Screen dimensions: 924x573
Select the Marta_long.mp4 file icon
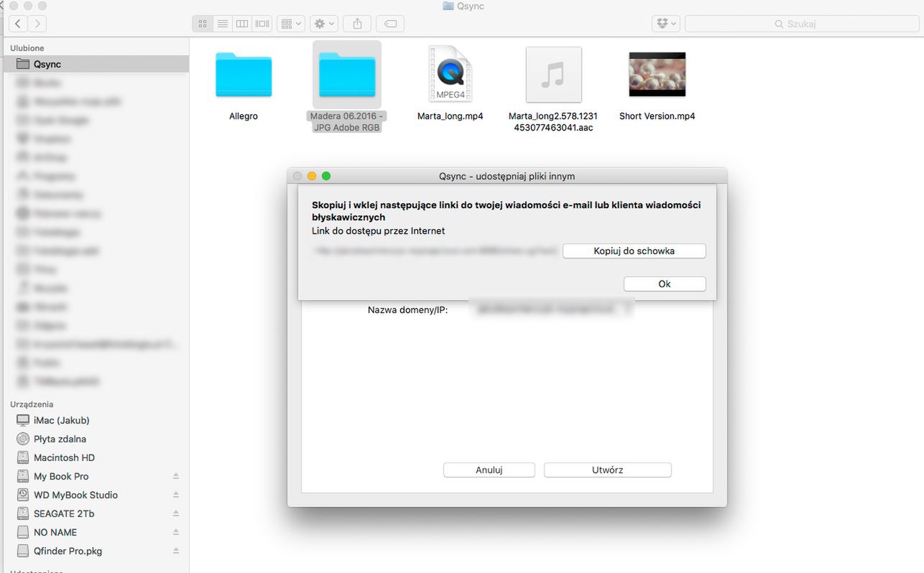(x=450, y=74)
